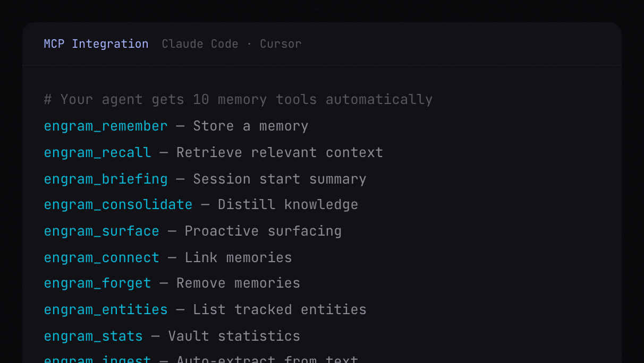Viewport: 644px width, 363px height.
Task: Select the engram_briefing tool name
Action: pyautogui.click(x=106, y=179)
